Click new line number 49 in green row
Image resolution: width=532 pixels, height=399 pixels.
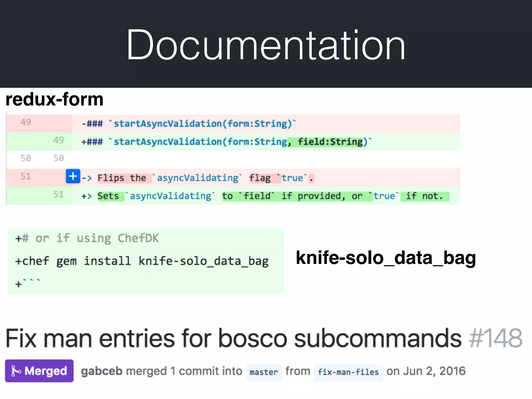pos(58,140)
